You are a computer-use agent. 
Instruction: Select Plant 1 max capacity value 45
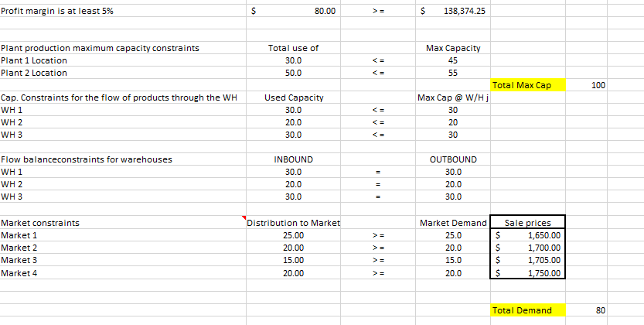coord(453,60)
